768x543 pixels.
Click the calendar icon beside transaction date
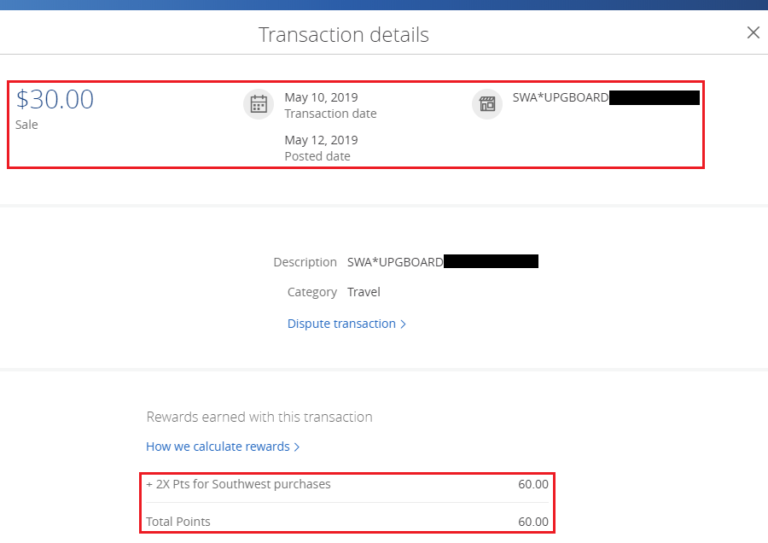[x=259, y=104]
